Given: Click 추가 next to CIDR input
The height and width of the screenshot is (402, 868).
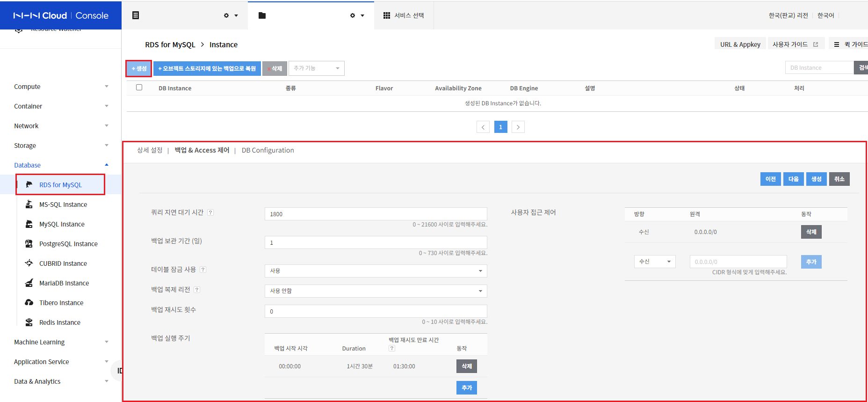Looking at the screenshot, I should point(811,262).
